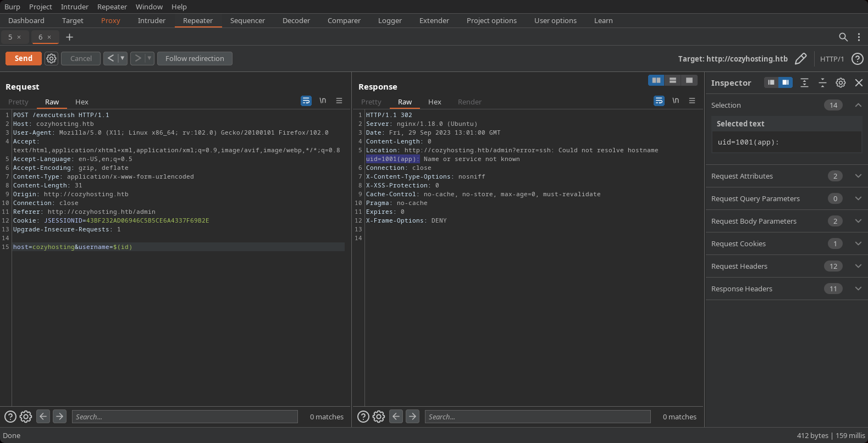Open Request pane hamburger menu

coord(339,101)
